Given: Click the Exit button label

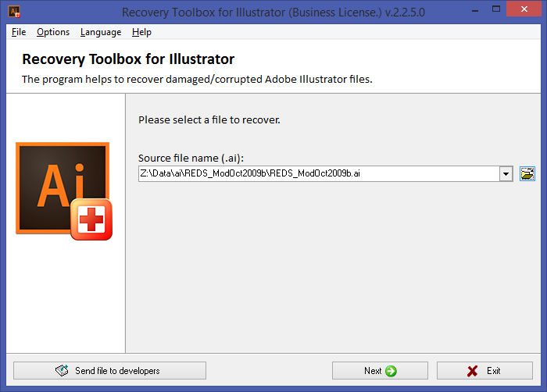Looking at the screenshot, I should click(x=494, y=371).
